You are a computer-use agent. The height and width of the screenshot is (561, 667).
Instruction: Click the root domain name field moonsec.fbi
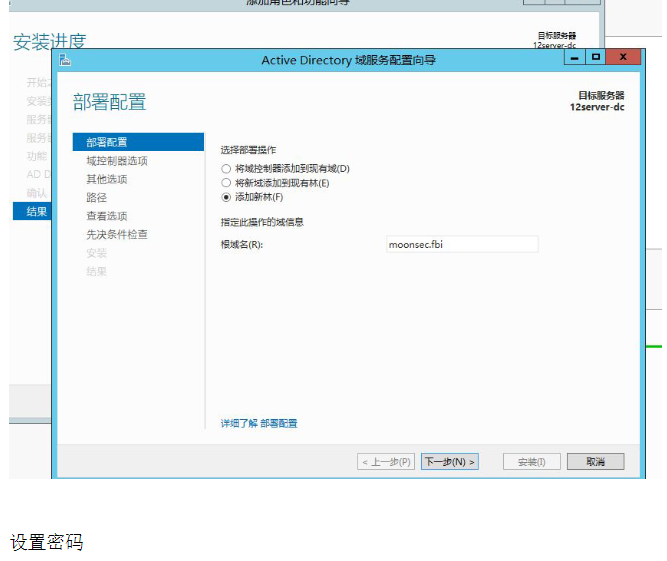(462, 245)
